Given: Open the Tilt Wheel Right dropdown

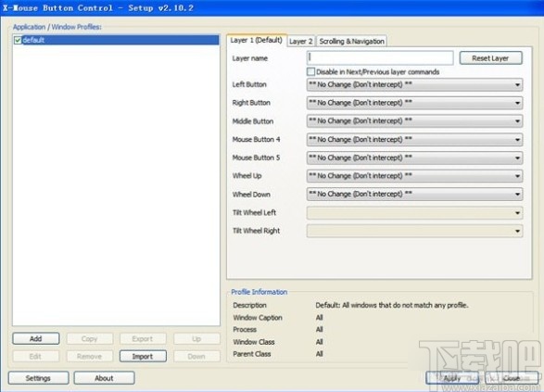Looking at the screenshot, I should point(414,231).
